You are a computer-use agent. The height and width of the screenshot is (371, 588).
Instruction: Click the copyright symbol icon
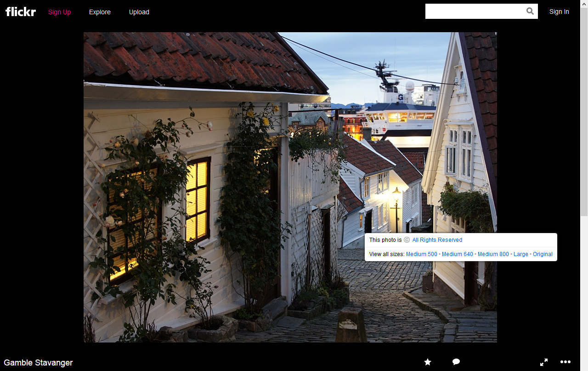point(407,240)
